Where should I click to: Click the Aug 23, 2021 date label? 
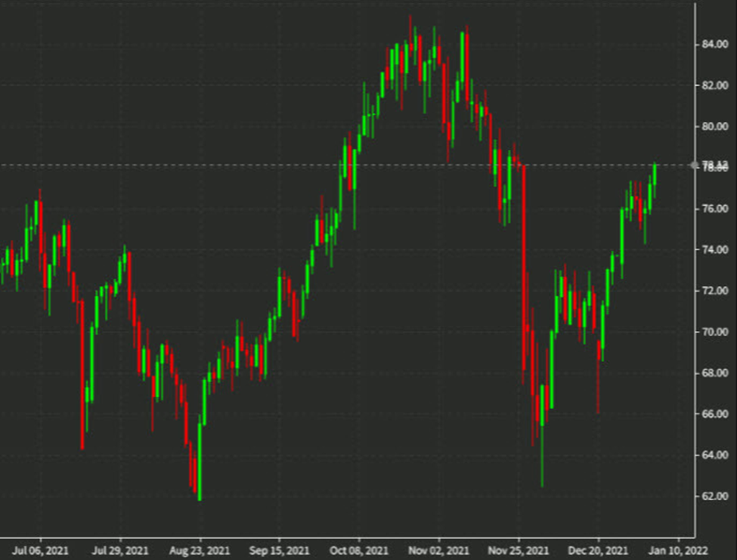tap(200, 550)
